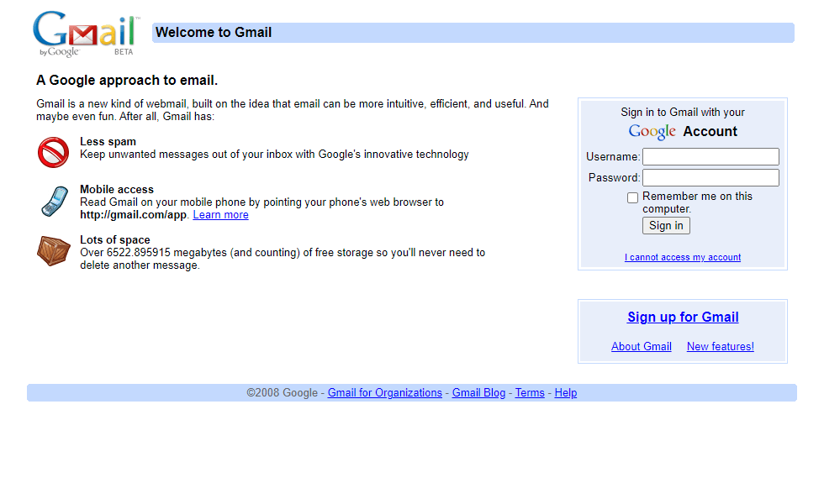Click the http://gmail.com/app text

[x=133, y=215]
